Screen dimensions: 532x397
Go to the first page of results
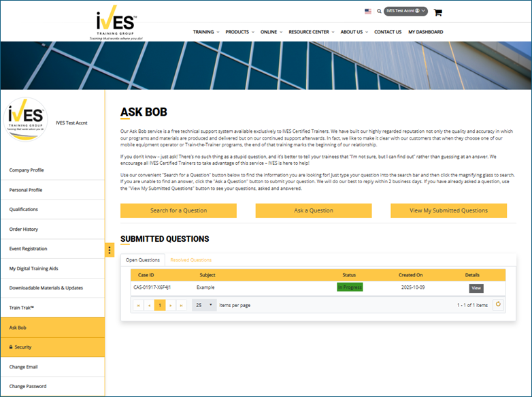click(x=139, y=305)
